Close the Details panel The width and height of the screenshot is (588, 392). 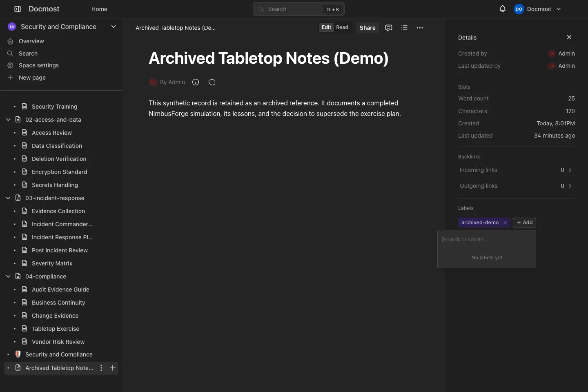(x=569, y=37)
